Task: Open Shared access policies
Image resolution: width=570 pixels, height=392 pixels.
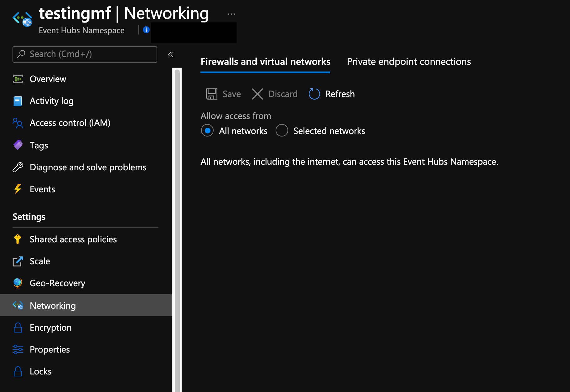Action: 73,239
